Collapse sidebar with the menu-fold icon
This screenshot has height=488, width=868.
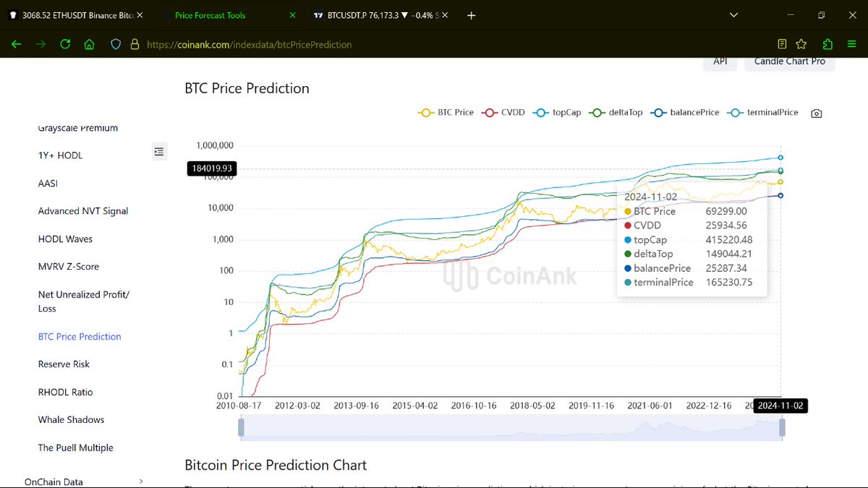(159, 152)
